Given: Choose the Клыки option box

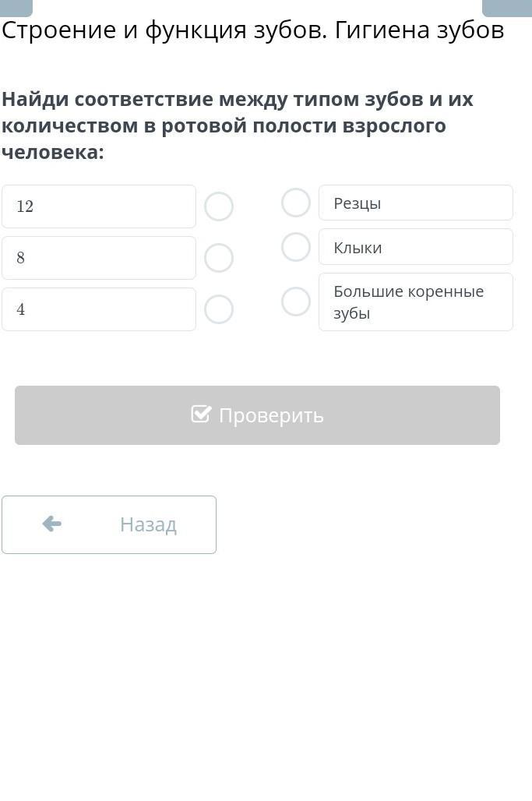Looking at the screenshot, I should click(415, 247).
